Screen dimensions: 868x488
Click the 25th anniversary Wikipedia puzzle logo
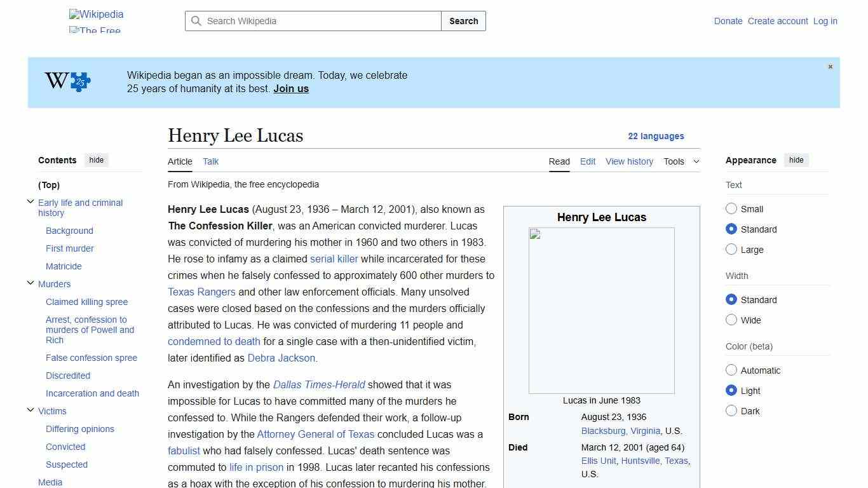coord(66,81)
